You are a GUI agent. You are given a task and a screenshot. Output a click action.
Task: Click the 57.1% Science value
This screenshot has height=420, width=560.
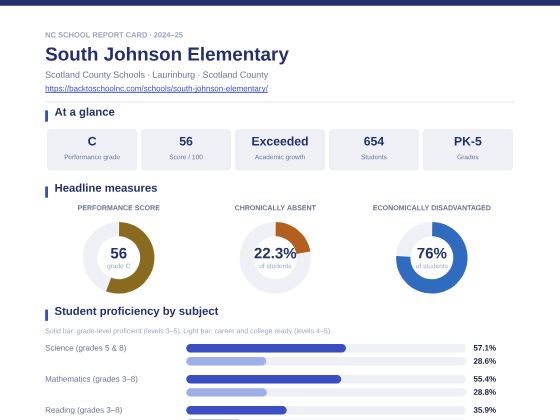tap(485, 348)
